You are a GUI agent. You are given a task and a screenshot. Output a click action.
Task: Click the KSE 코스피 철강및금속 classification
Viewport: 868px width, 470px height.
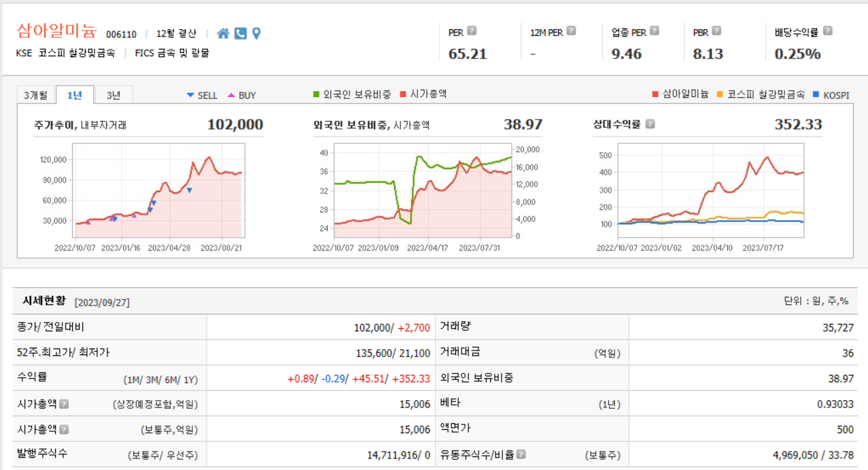click(x=65, y=52)
